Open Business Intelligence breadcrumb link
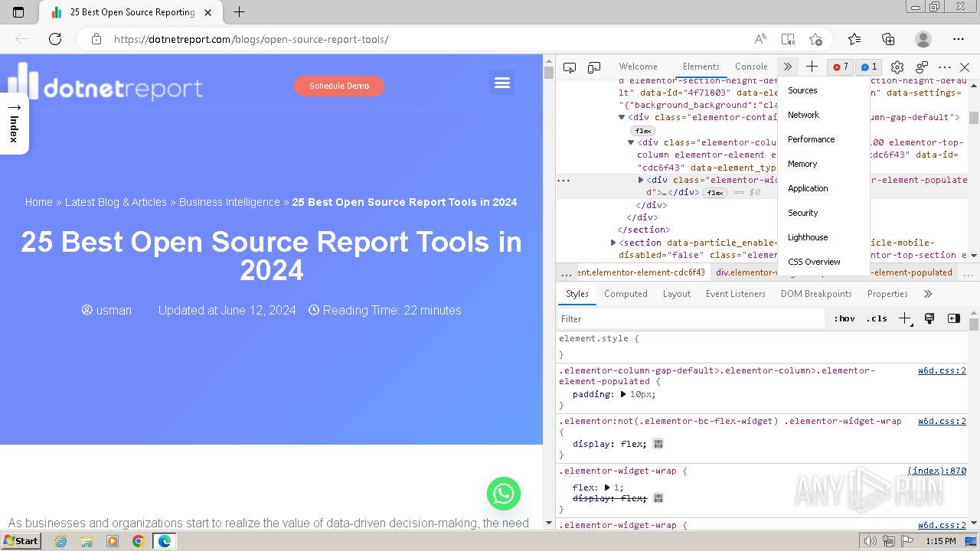This screenshot has width=980, height=551. coord(230,202)
